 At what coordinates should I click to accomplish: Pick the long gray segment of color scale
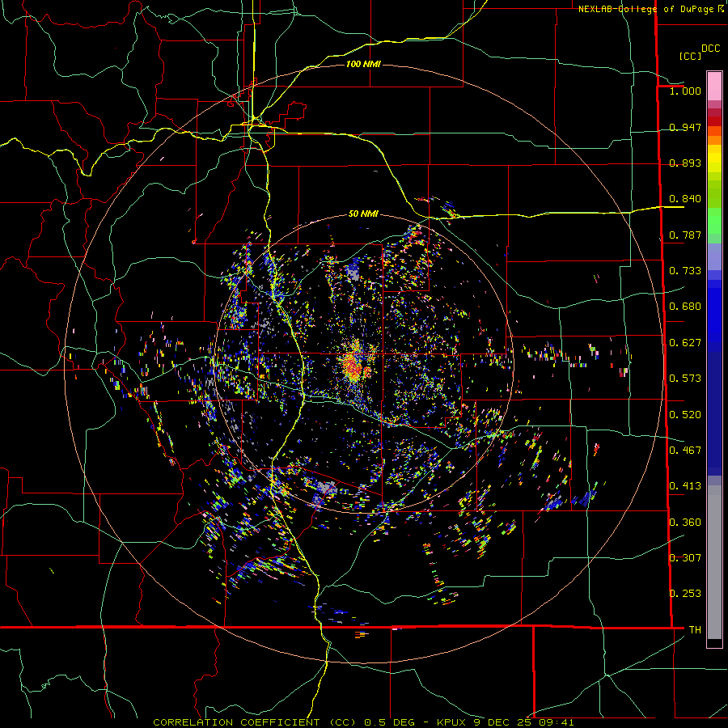click(714, 562)
